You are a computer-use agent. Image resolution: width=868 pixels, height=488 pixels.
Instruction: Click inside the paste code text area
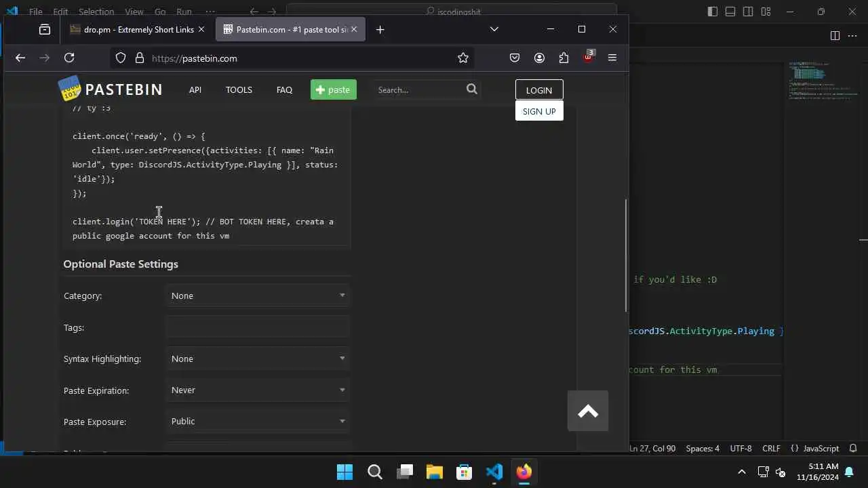click(x=207, y=176)
